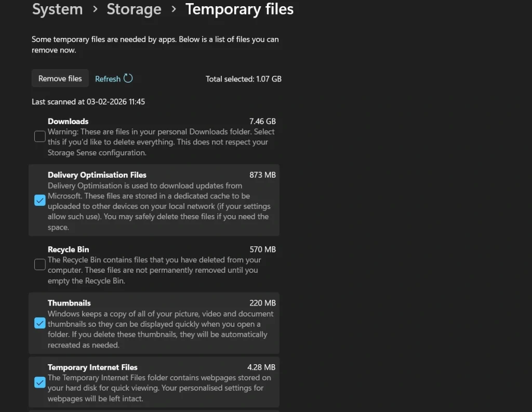Viewport: 532px width, 412px height.
Task: Check the Recycle Bin checkbox
Action: [x=39, y=264]
